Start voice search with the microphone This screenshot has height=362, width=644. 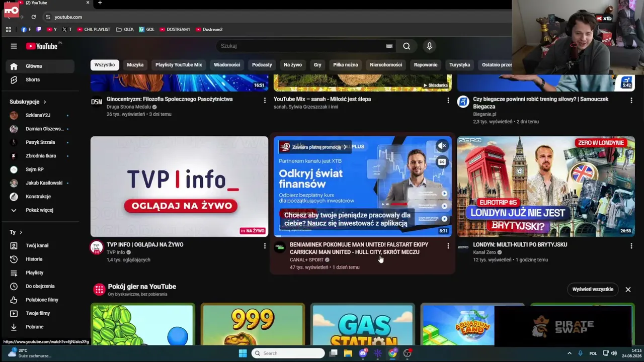click(429, 46)
